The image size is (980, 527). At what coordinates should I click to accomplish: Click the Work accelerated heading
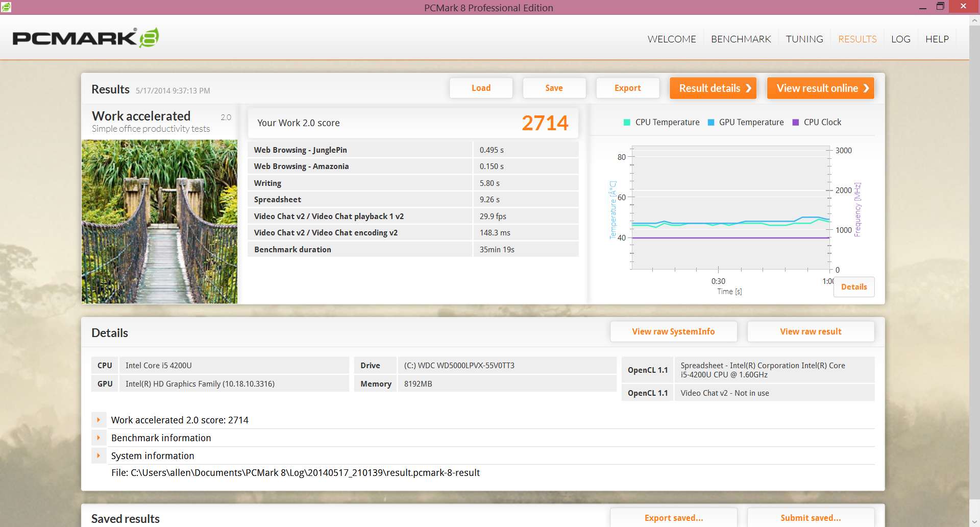[141, 116]
